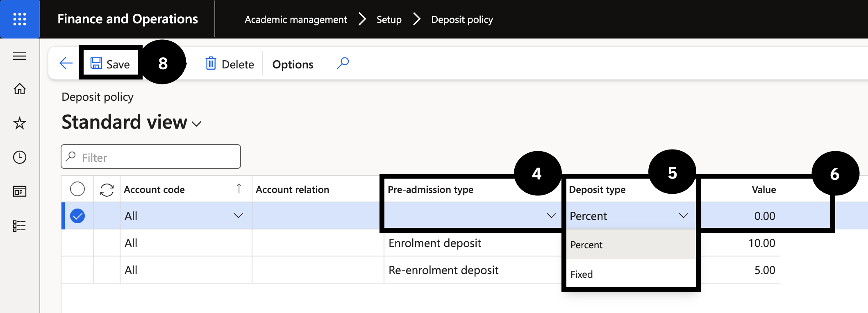This screenshot has width=868, height=313.
Task: Click Account code All in Re-enrolment deposit row
Action: tap(186, 270)
